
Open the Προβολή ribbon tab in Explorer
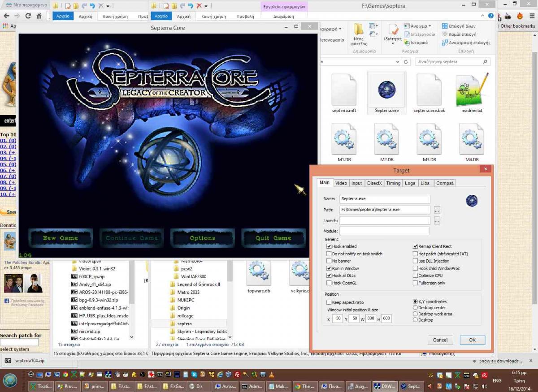point(245,16)
